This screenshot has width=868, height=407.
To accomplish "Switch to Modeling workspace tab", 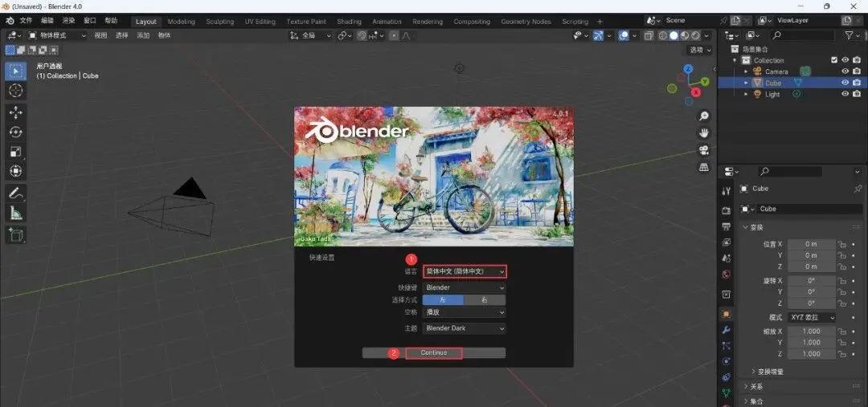I will tap(181, 22).
